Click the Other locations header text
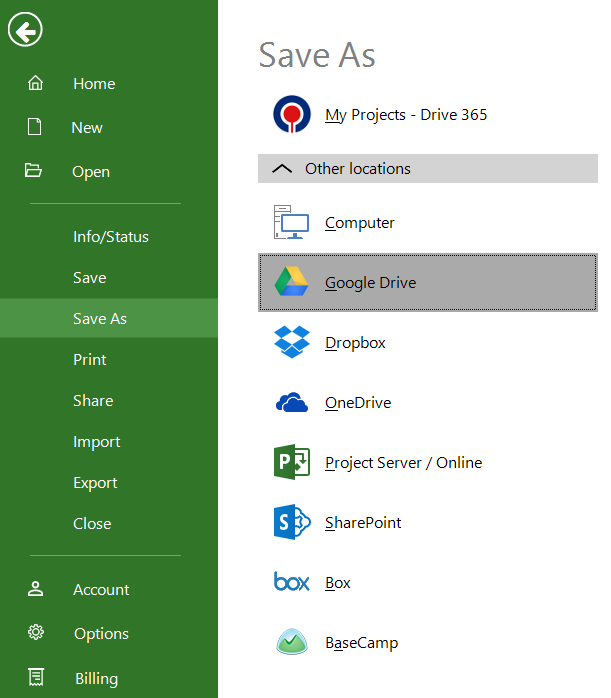Image resolution: width=611 pixels, height=698 pixels. 358,169
